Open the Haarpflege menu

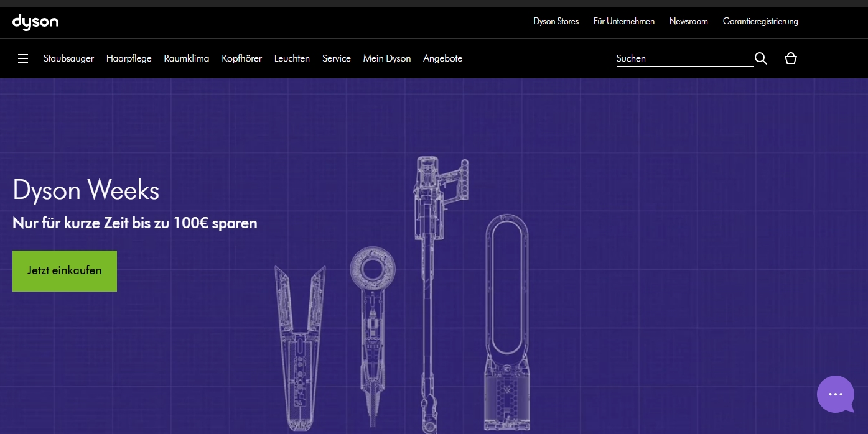[129, 58]
